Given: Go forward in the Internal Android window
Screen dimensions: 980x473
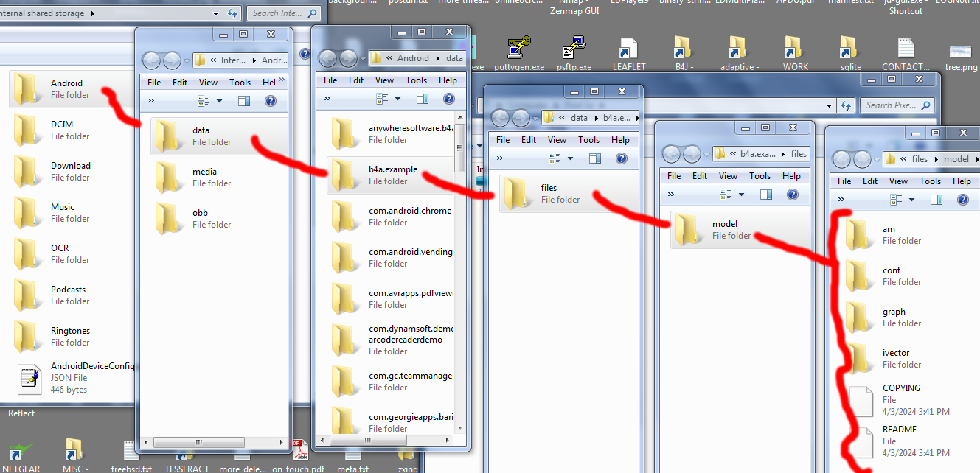Looking at the screenshot, I should tap(171, 60).
